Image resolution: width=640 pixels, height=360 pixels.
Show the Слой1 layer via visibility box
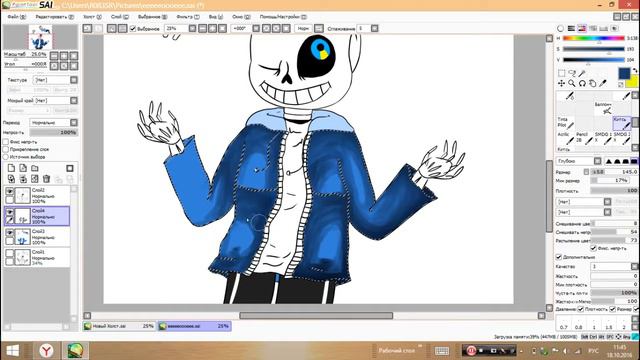pos(9,253)
